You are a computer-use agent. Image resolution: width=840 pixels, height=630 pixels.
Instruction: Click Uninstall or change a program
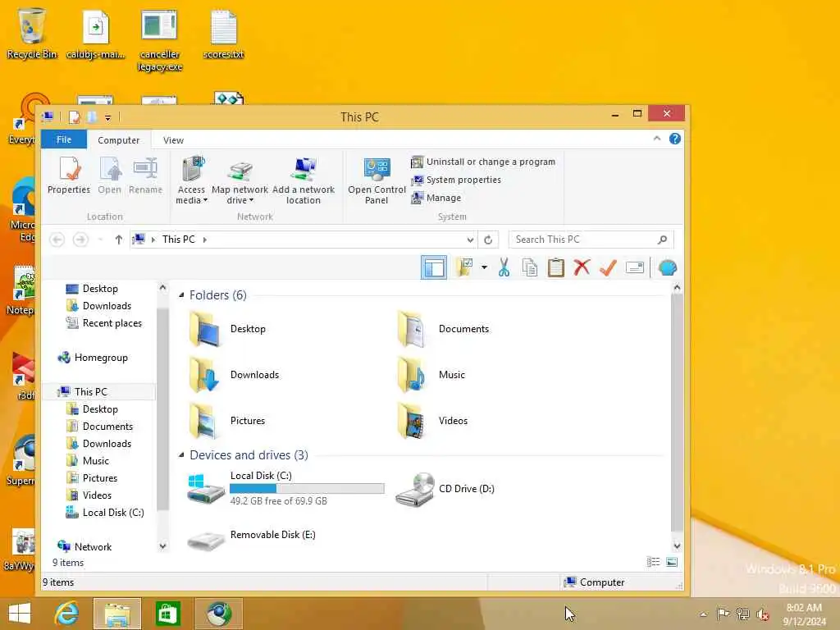click(483, 162)
